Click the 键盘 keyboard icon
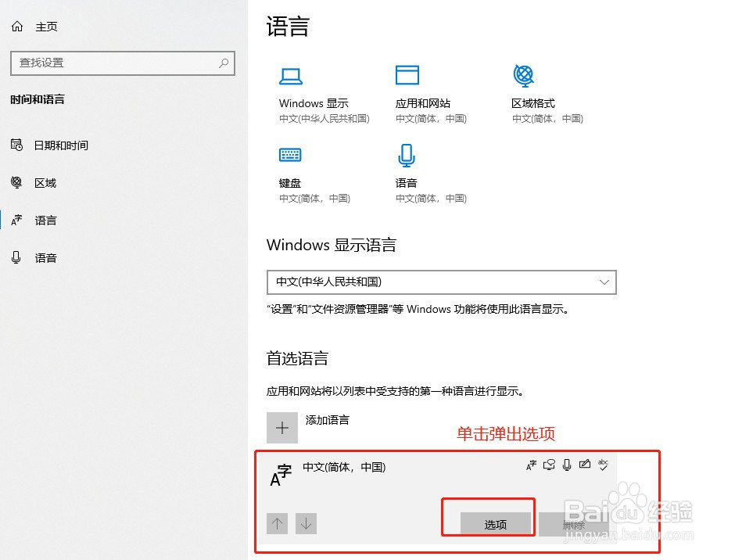 coord(290,155)
